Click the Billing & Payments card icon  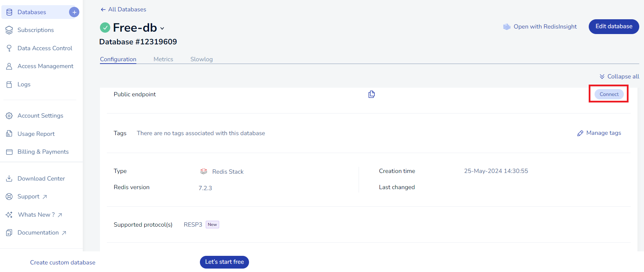click(x=9, y=152)
